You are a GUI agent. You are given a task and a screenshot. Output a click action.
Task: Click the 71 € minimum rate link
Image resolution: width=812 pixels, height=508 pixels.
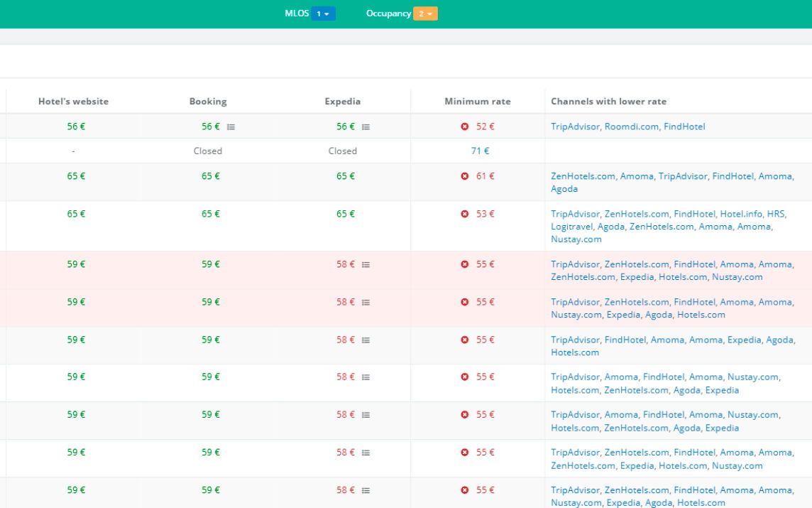480,151
